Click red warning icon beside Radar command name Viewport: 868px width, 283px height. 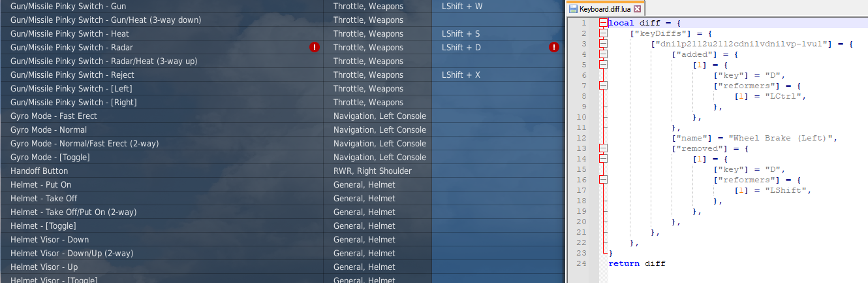click(x=315, y=47)
